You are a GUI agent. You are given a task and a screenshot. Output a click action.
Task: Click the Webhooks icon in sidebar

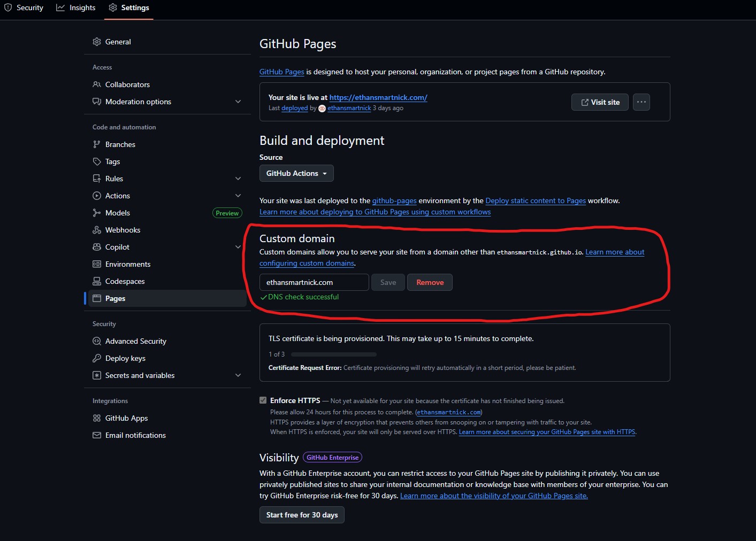[x=97, y=230]
